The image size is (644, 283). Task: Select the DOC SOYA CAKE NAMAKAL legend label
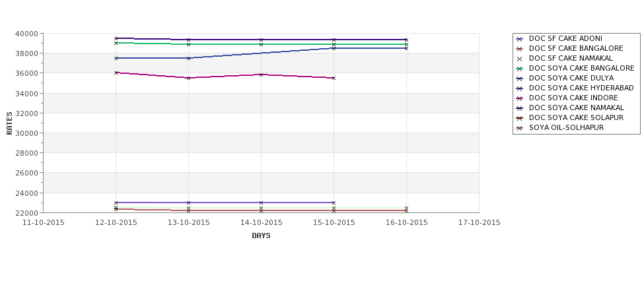(576, 108)
